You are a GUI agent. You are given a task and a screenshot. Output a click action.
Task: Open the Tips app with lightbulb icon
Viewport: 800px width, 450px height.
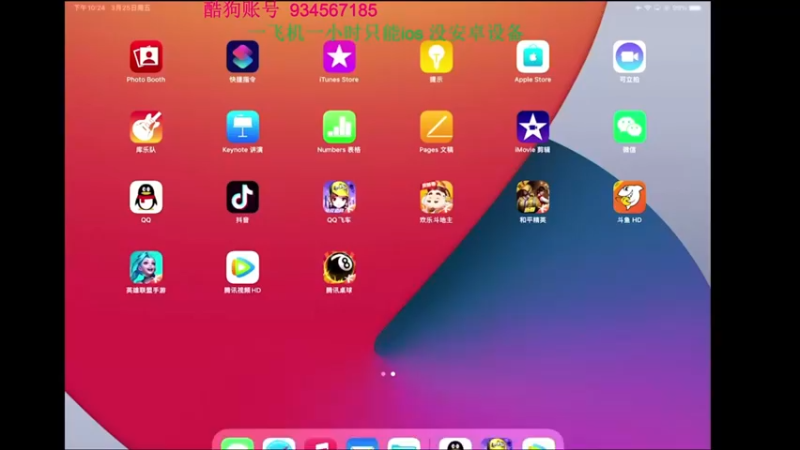(x=436, y=57)
